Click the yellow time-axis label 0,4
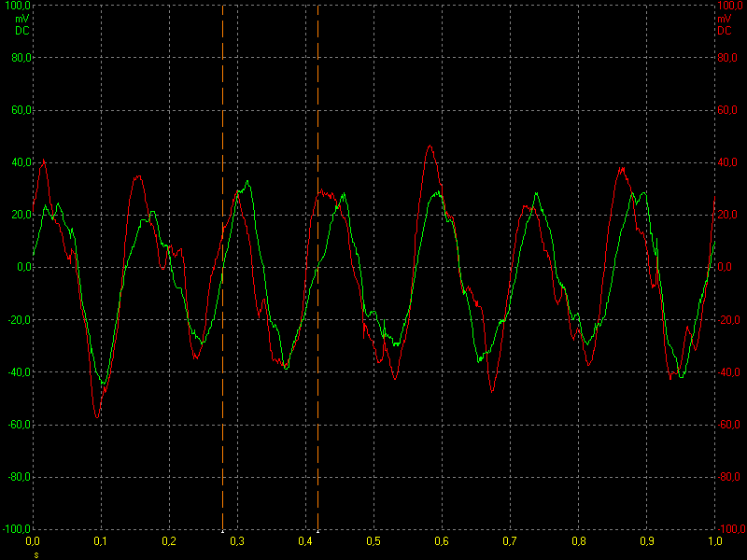 point(305,541)
